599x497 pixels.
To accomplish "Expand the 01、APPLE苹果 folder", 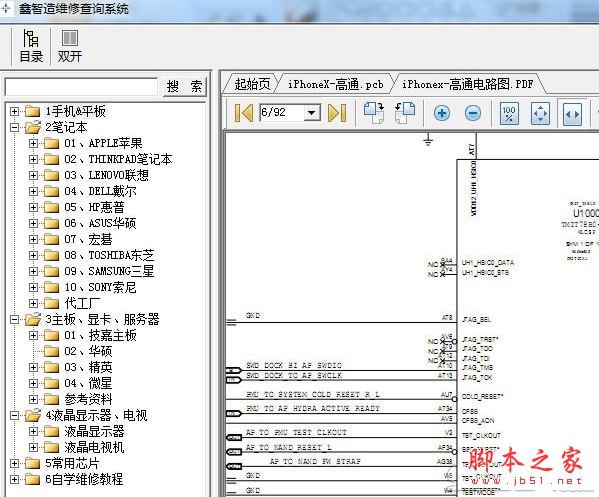I will point(33,143).
